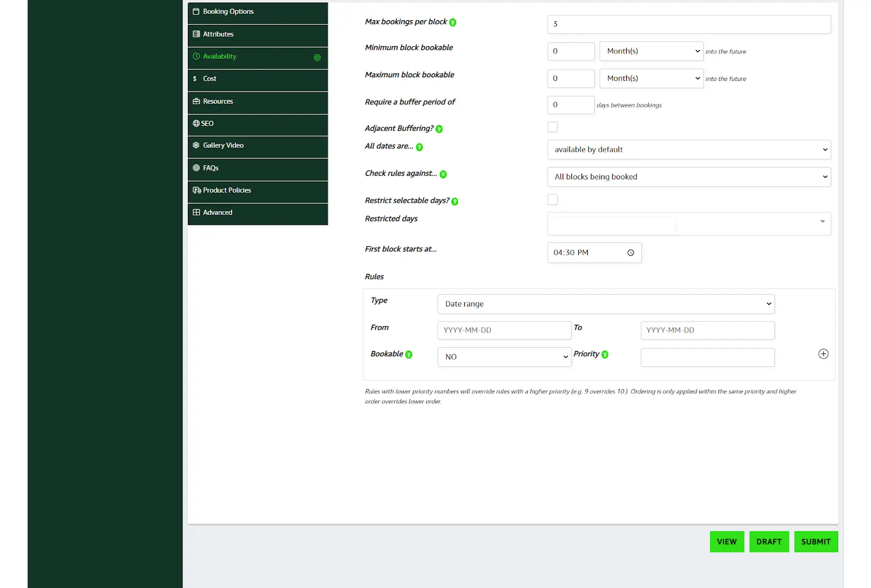This screenshot has height=588, width=871.
Task: Click the FAQs target icon
Action: pos(196,168)
